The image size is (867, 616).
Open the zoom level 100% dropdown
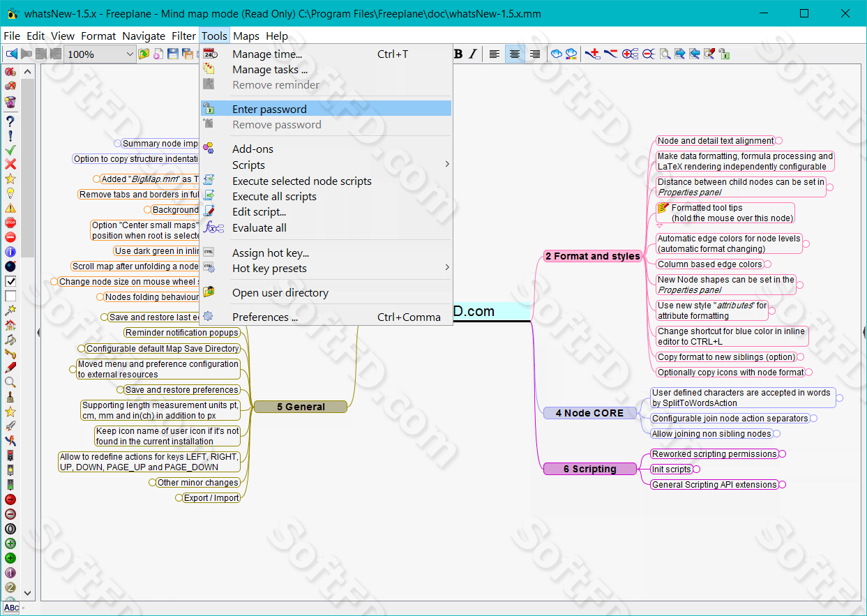pyautogui.click(x=100, y=54)
